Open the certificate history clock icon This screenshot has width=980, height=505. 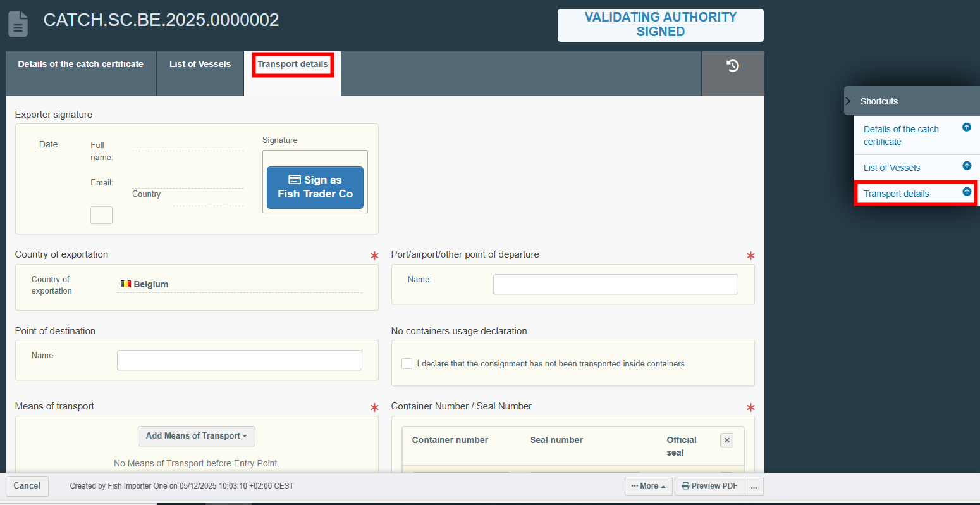(x=733, y=66)
